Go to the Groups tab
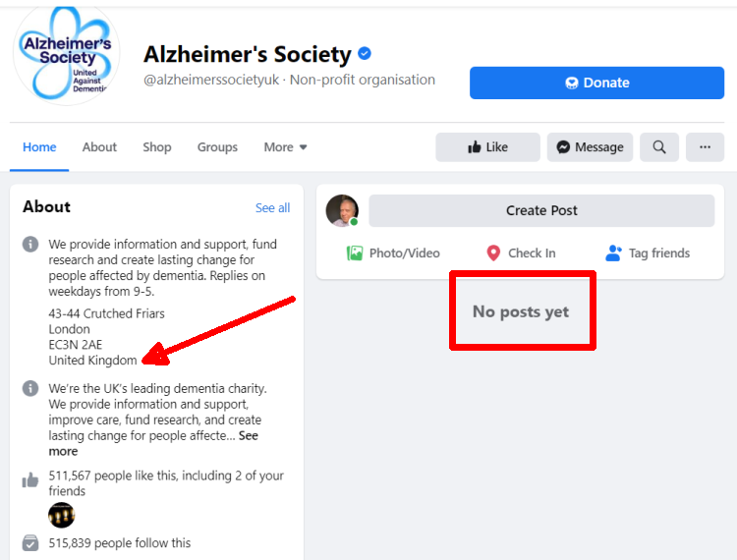 [217, 147]
